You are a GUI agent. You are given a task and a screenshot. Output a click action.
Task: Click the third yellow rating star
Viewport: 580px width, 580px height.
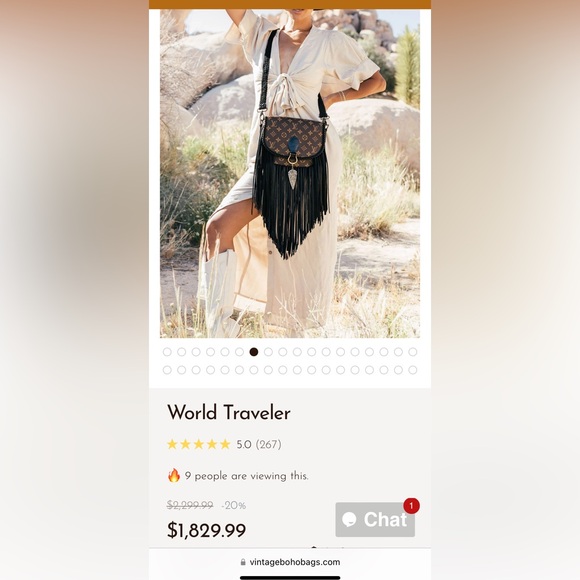point(199,444)
